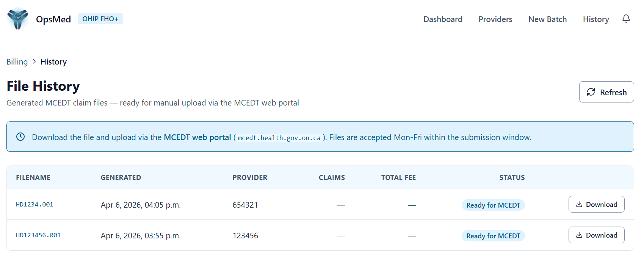Open the Providers page

coord(495,19)
